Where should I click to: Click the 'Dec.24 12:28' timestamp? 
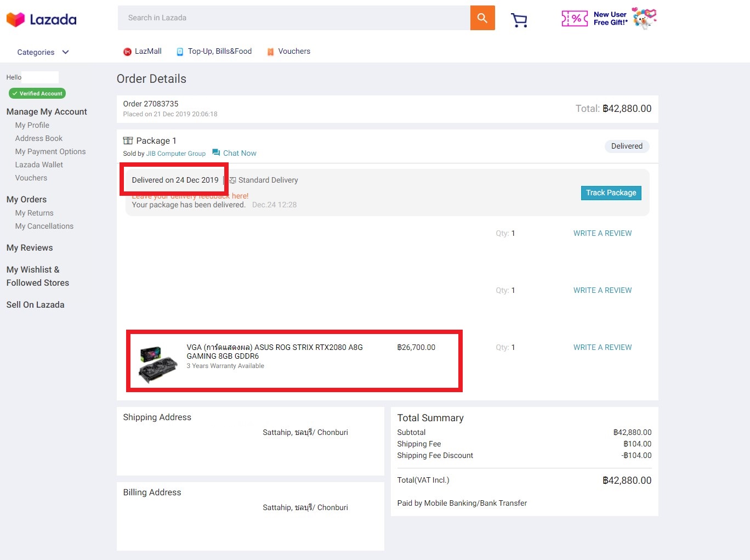click(275, 205)
